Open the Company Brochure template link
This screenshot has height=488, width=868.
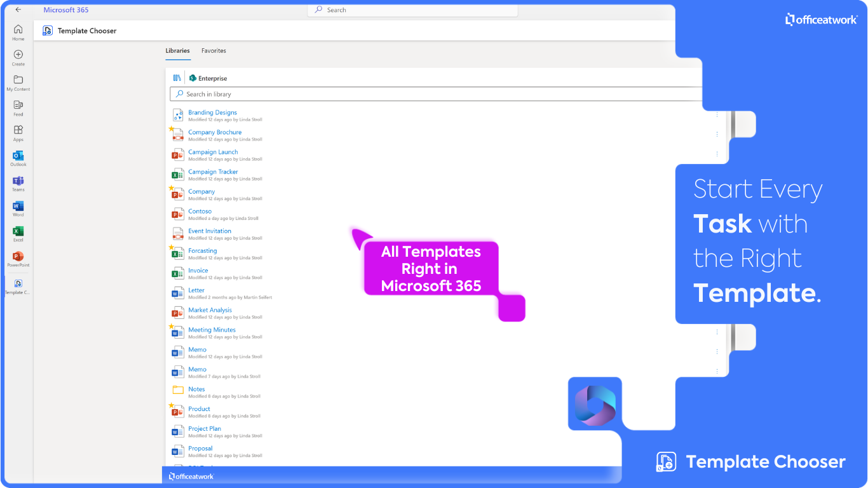pyautogui.click(x=215, y=132)
